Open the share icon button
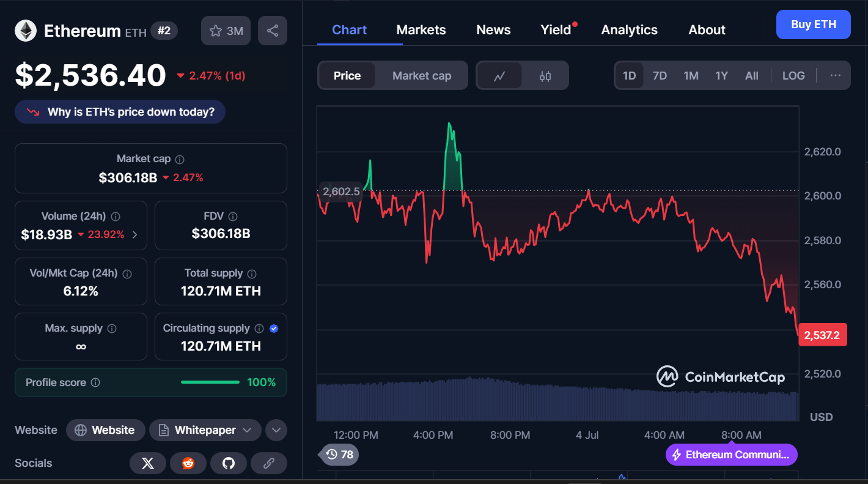This screenshot has height=484, width=868. coord(273,31)
